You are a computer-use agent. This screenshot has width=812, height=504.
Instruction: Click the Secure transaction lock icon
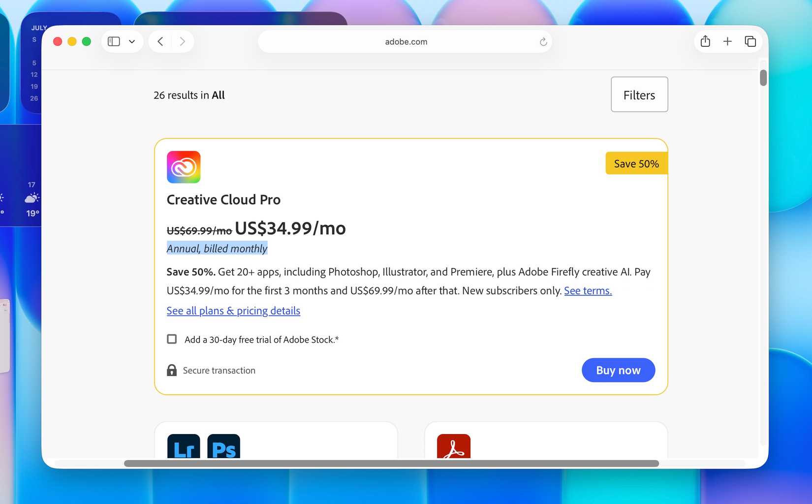coord(172,370)
